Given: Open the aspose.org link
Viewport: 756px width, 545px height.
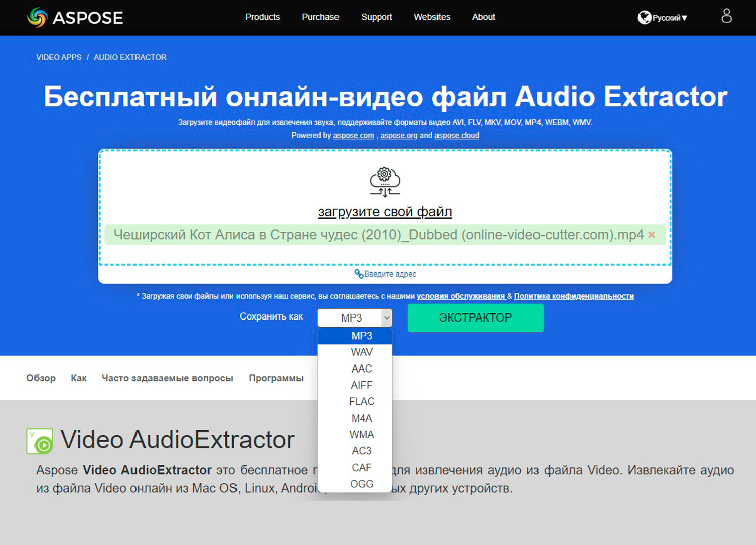Looking at the screenshot, I should point(399,135).
